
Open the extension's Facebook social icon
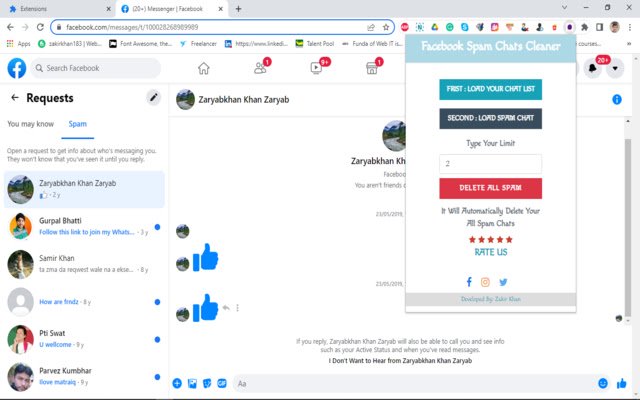pyautogui.click(x=469, y=282)
